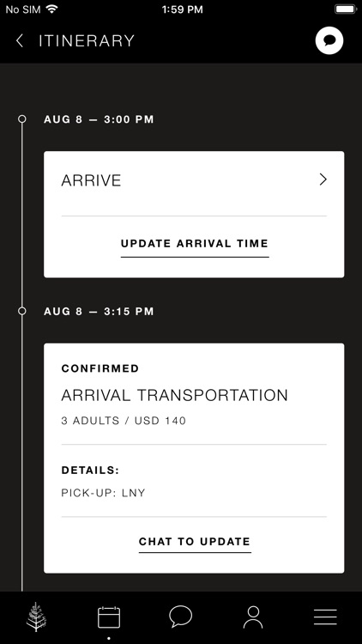This screenshot has height=644, width=362.
Task: Tap the back arrow beside ITINERARY
Action: click(x=19, y=40)
